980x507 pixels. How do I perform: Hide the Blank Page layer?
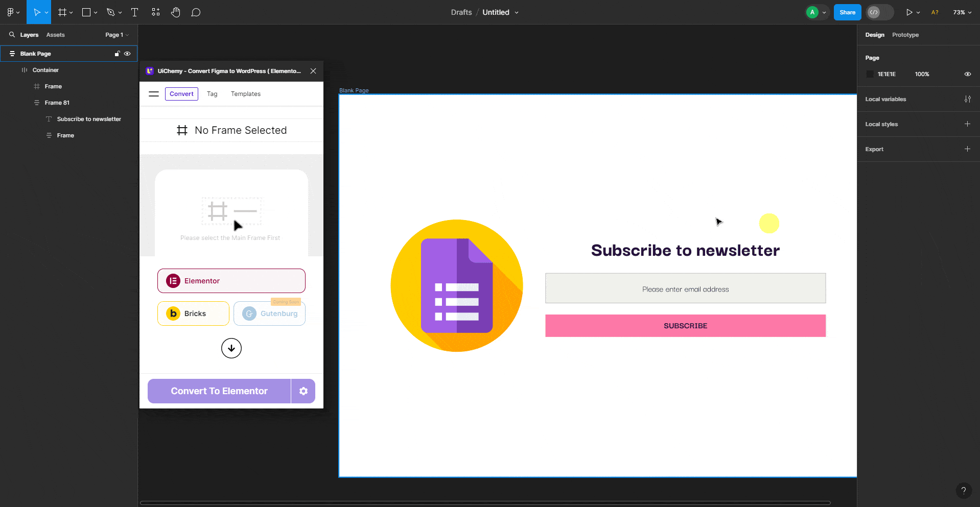pos(127,53)
